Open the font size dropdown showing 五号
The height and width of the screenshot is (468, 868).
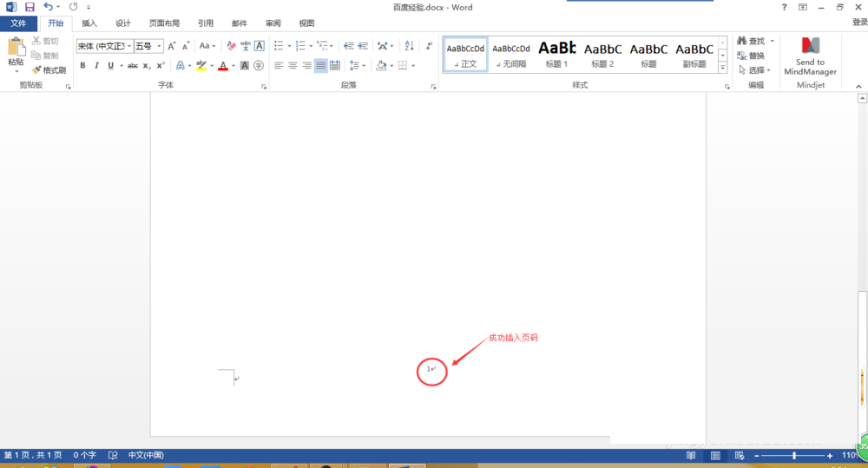pyautogui.click(x=160, y=46)
